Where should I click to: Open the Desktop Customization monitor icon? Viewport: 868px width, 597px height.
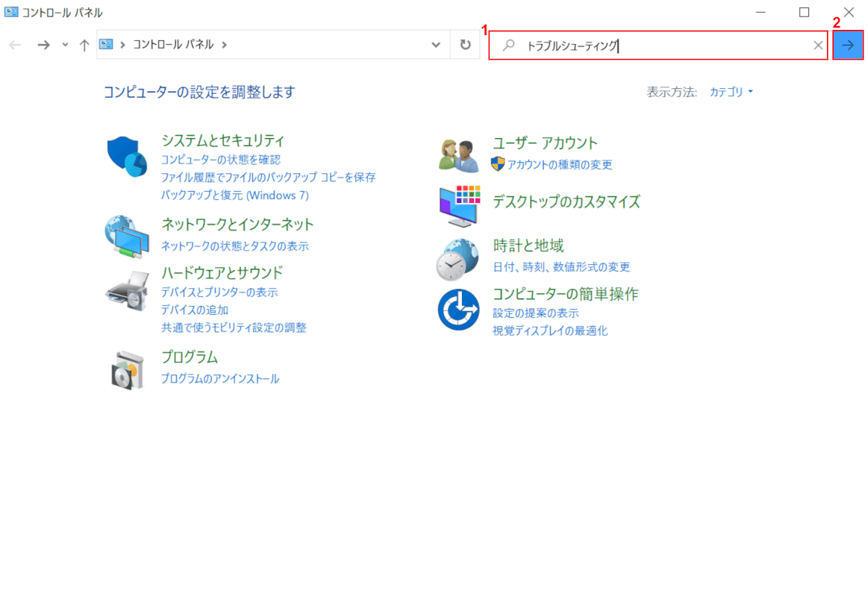(460, 207)
